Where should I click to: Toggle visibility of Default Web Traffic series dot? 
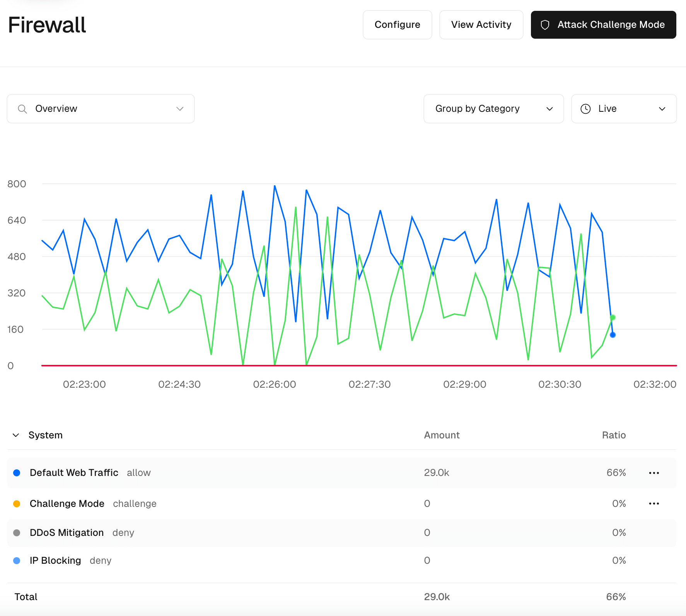click(x=17, y=472)
